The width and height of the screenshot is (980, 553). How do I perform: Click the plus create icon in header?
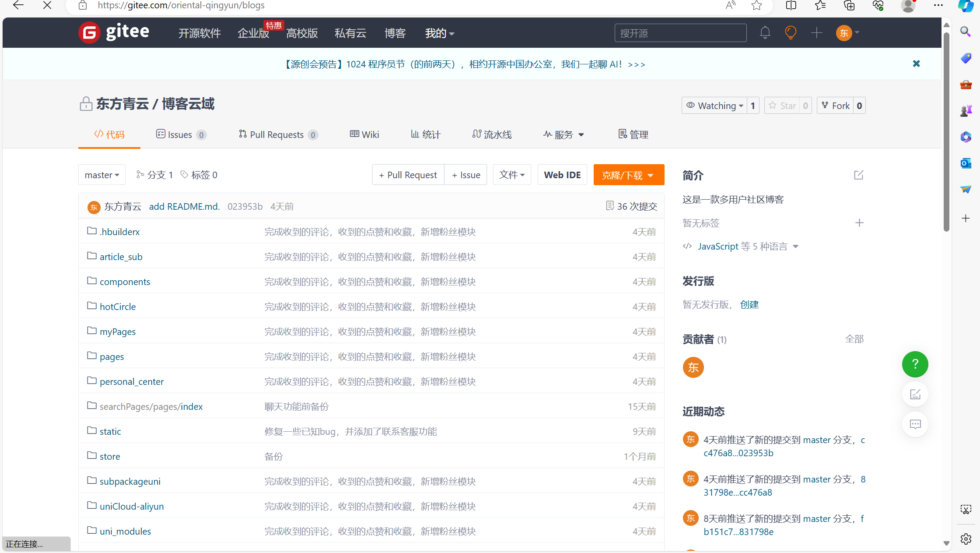click(x=816, y=33)
